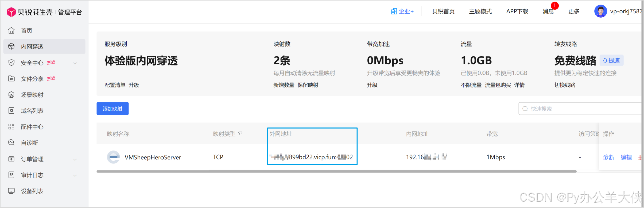Open 设备列表 sidebar item
Viewport: 644px width, 208px height.
click(44, 191)
